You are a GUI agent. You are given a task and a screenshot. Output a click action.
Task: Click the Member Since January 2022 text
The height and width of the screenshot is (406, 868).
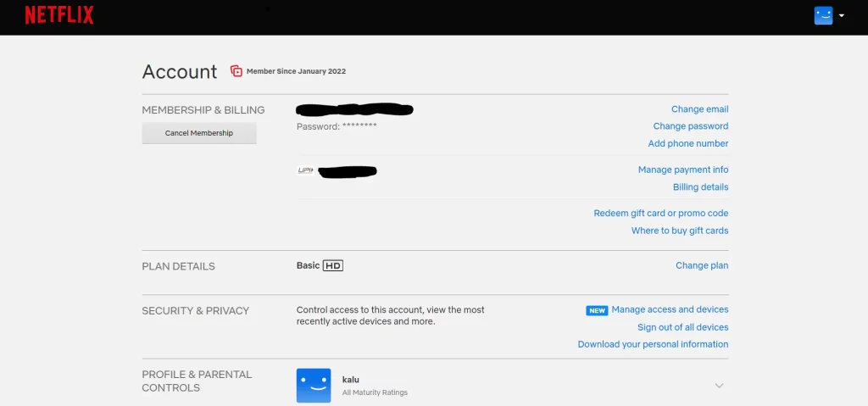coord(296,71)
